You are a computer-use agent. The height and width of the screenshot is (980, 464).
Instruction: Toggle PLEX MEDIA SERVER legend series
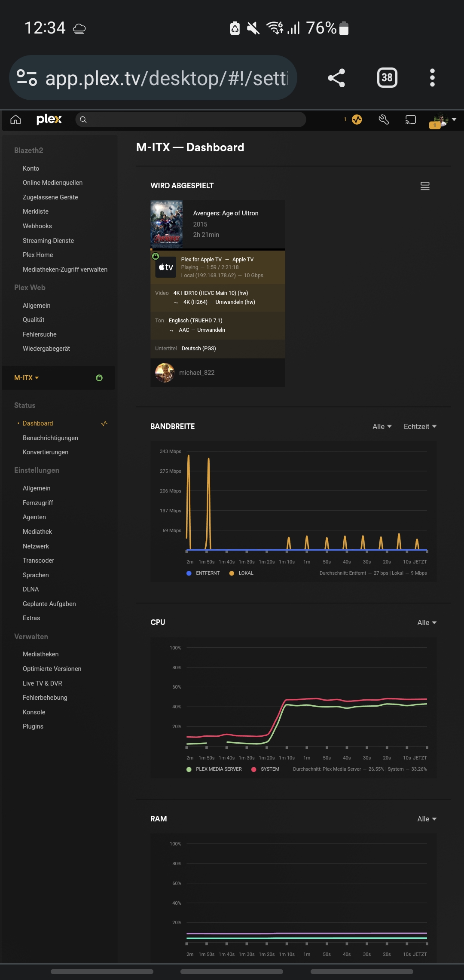214,769
